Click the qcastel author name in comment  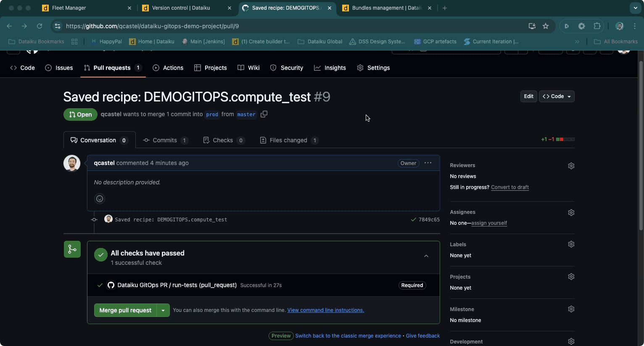click(104, 163)
